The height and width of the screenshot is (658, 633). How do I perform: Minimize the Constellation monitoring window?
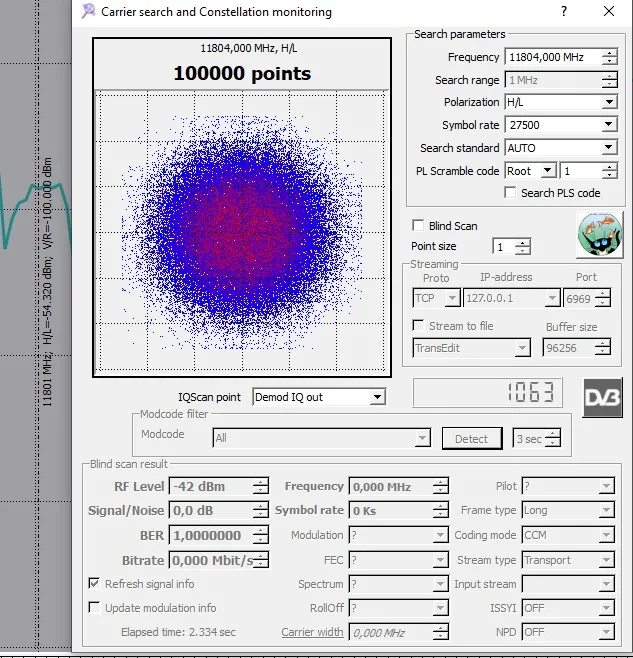tap(565, 12)
